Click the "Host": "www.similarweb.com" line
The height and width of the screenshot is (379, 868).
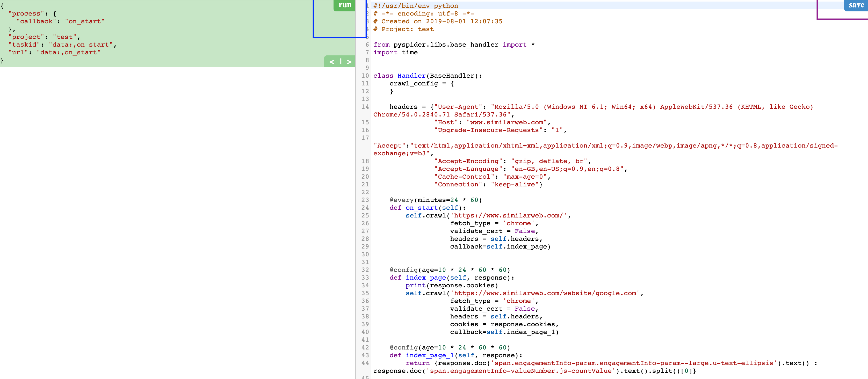coord(492,122)
